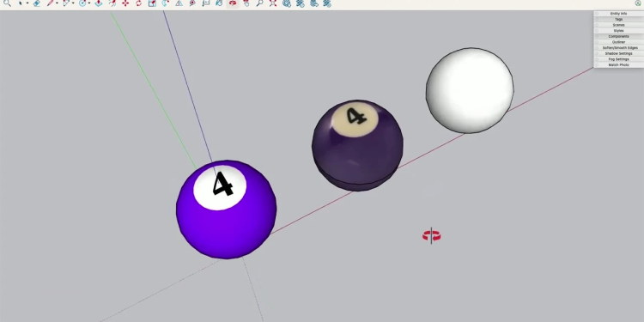
Task: Click the active Orbit tool icon
Action: click(x=233, y=3)
